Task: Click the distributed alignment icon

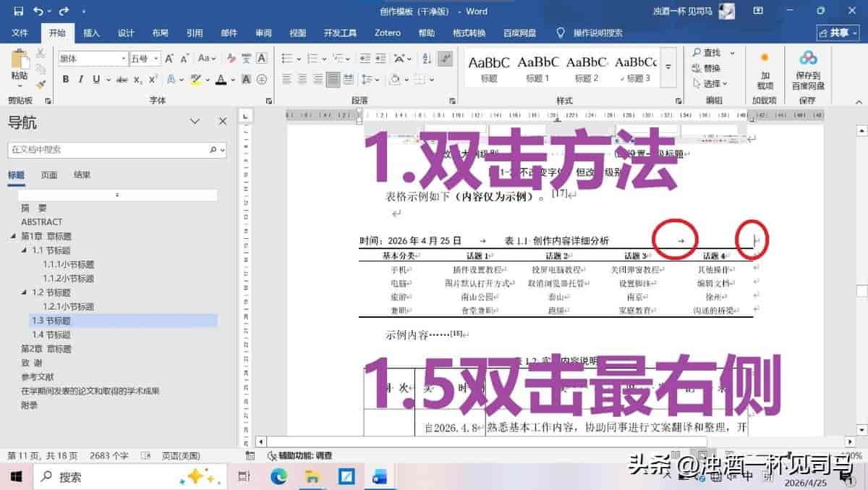Action: pos(348,80)
